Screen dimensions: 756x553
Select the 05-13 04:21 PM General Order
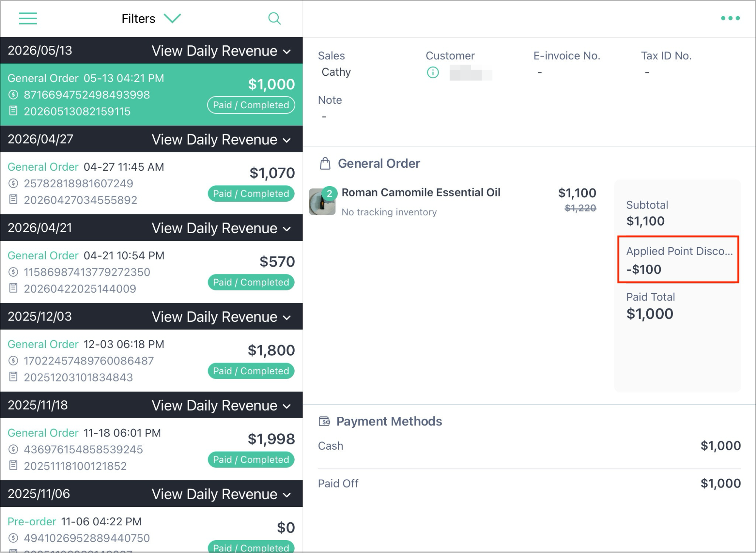click(x=151, y=95)
